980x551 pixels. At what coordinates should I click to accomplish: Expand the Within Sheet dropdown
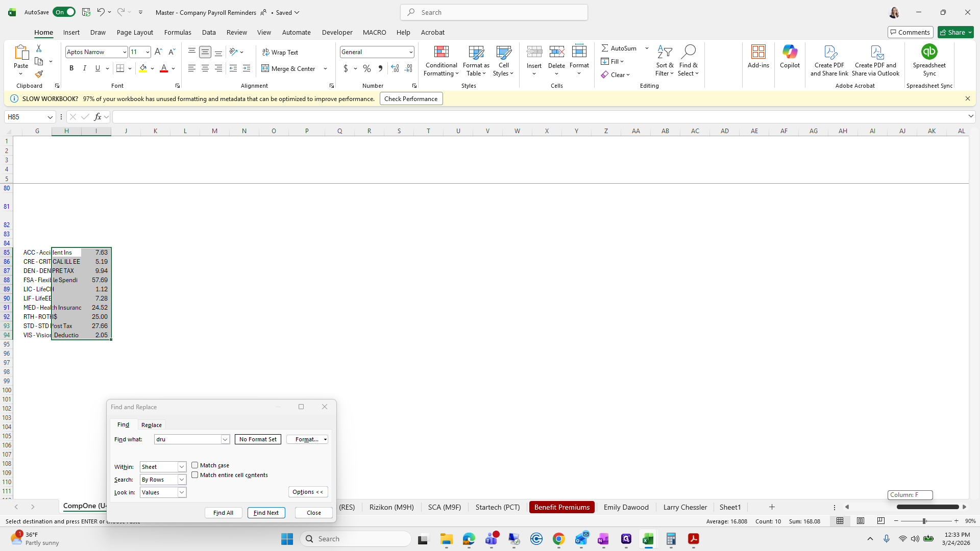click(x=181, y=467)
